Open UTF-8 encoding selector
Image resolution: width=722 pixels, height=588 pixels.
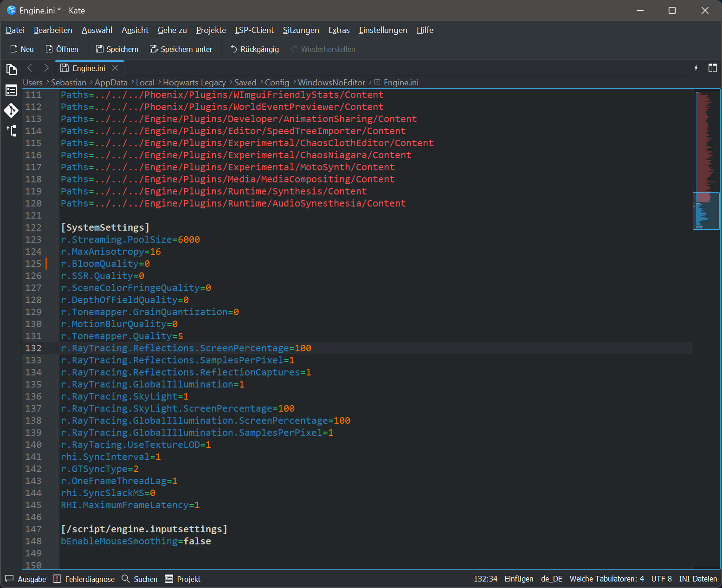(661, 579)
